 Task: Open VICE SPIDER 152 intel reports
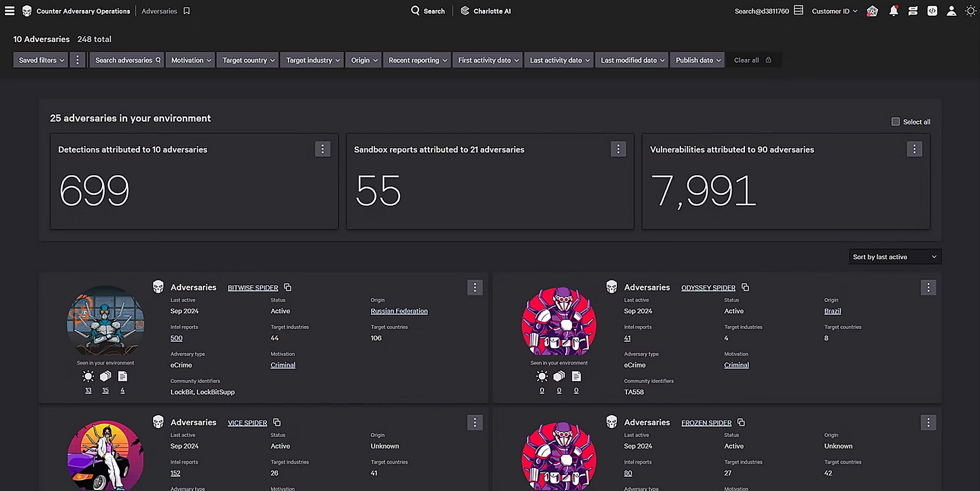[176, 473]
